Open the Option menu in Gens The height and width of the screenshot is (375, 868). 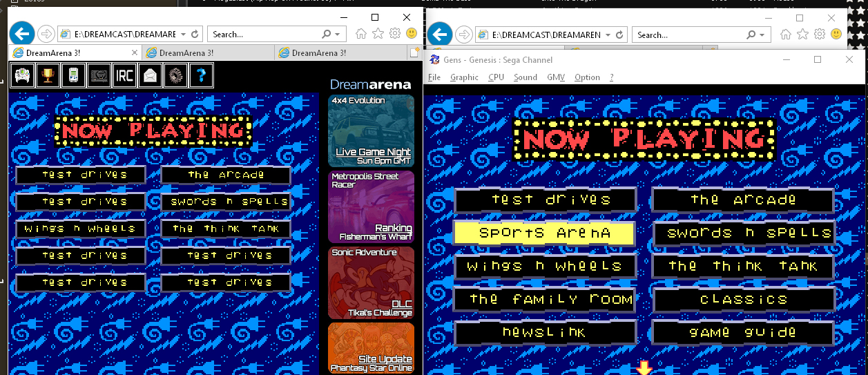(588, 77)
